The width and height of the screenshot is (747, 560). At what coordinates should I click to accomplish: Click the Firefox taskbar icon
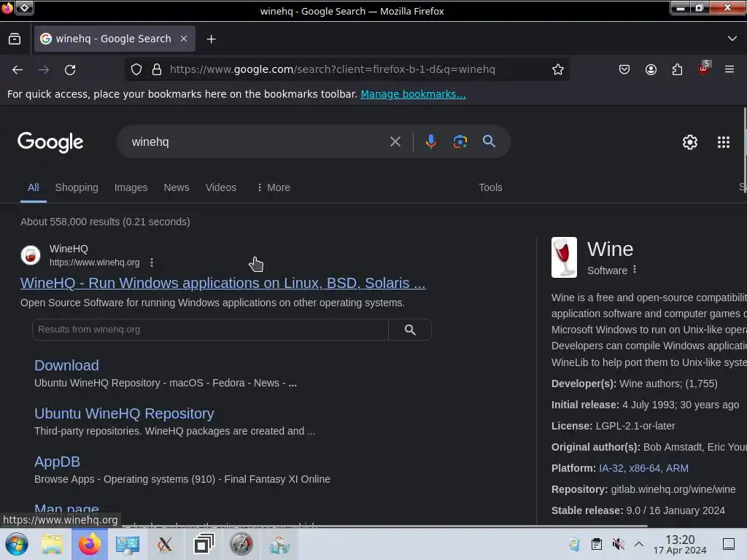[x=90, y=544]
